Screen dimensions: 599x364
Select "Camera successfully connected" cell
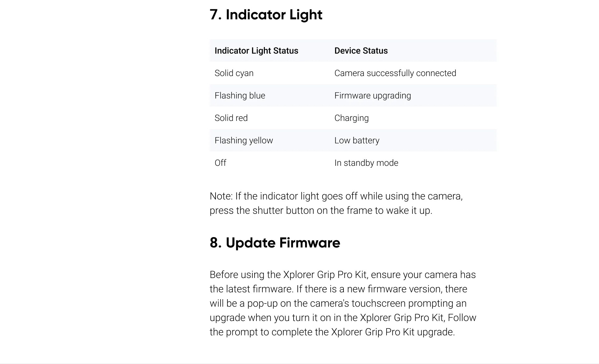coord(395,73)
